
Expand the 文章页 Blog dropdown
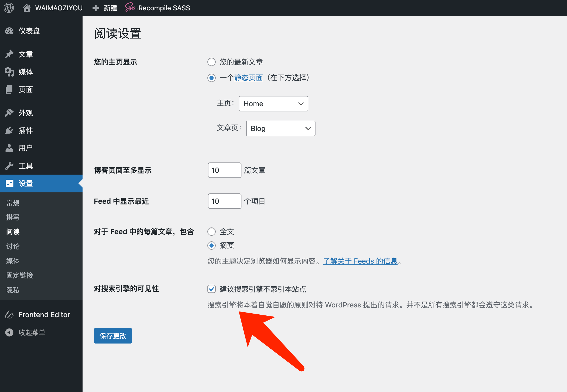(x=281, y=128)
